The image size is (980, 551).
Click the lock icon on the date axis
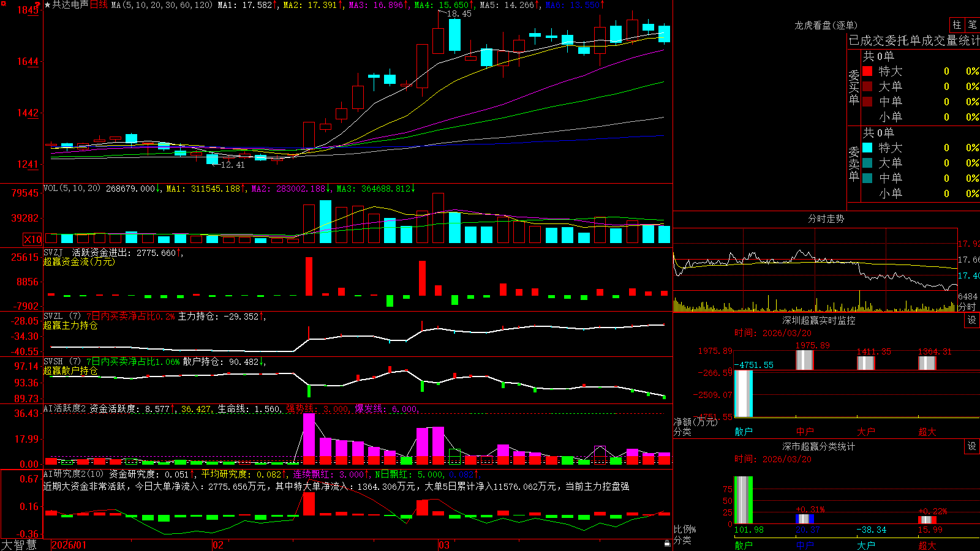coord(668,543)
